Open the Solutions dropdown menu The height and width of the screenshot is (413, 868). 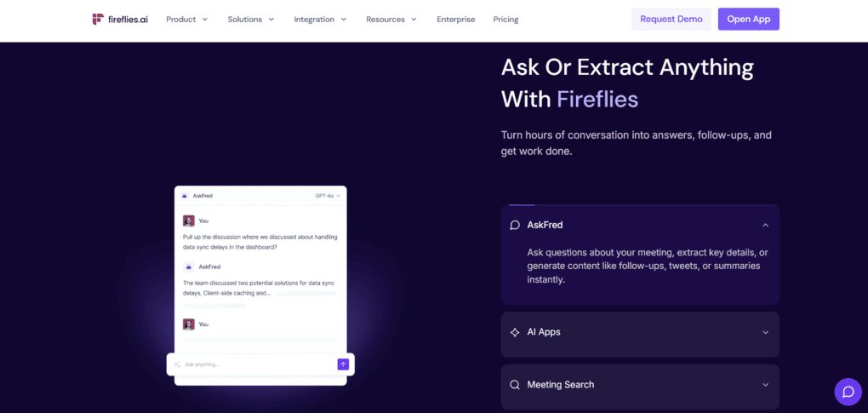(251, 20)
